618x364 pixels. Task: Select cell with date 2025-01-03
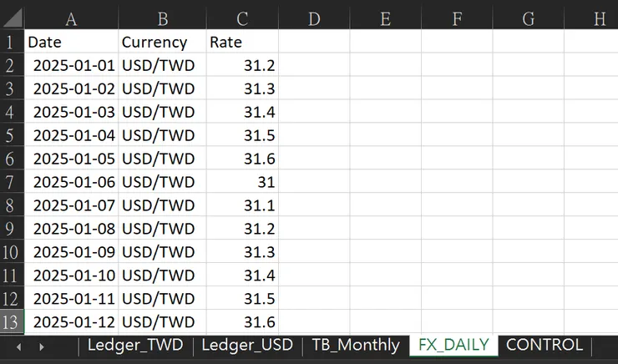71,111
